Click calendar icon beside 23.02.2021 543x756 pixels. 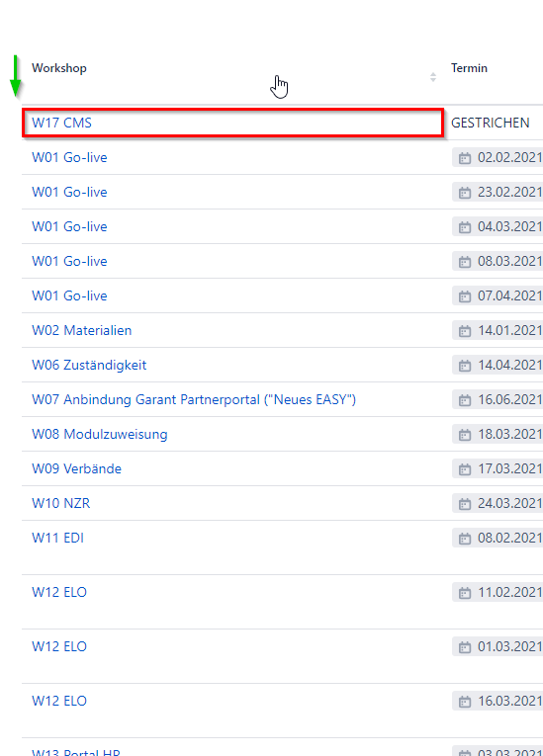(465, 193)
